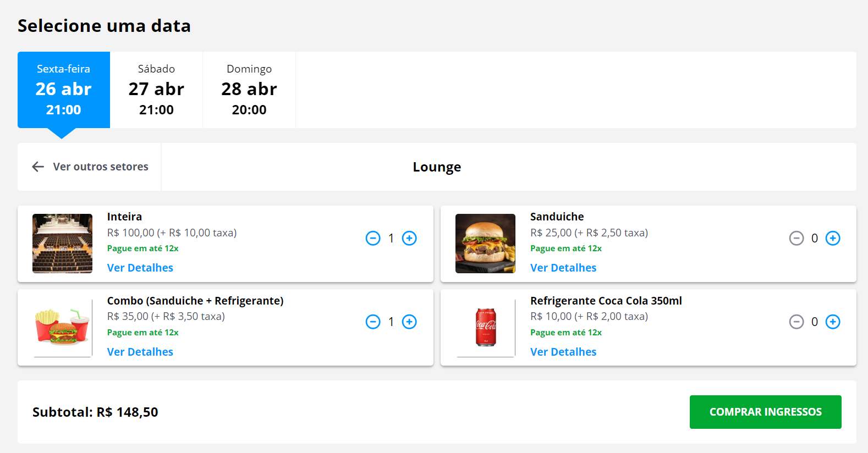Select Sábado 27 abr date tab

point(156,90)
